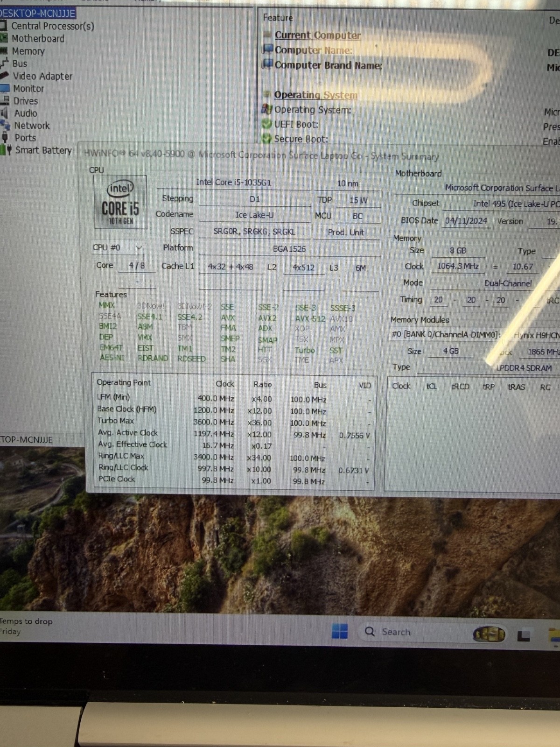560x747 pixels.
Task: Click the Ice Lake-U codename field
Action: 254,215
